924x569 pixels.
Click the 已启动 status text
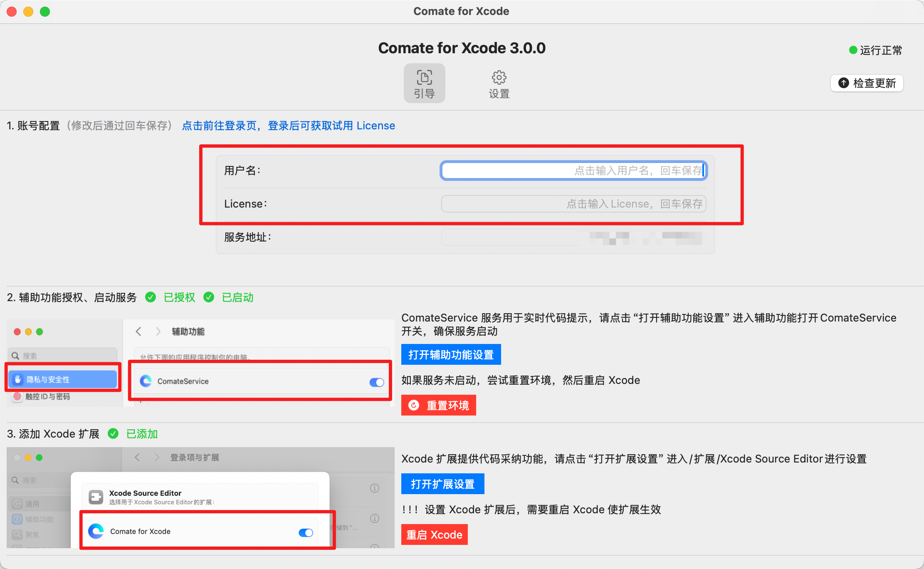238,297
